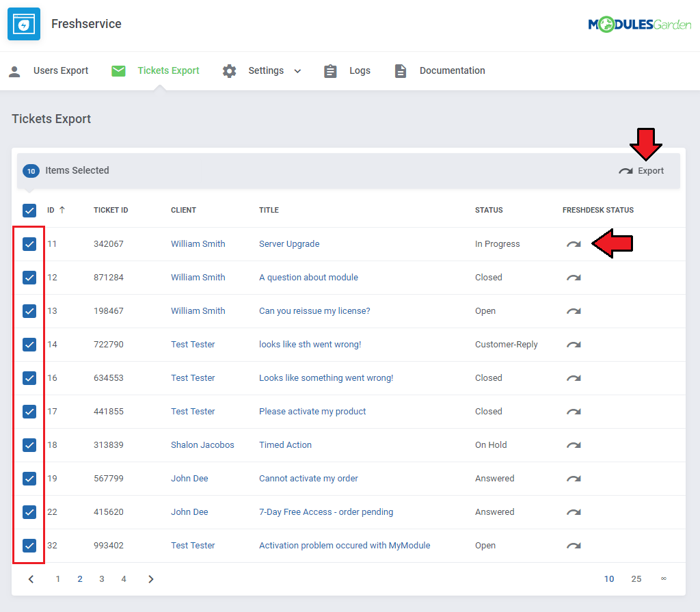Go to page 3
700x612 pixels.
point(102,579)
